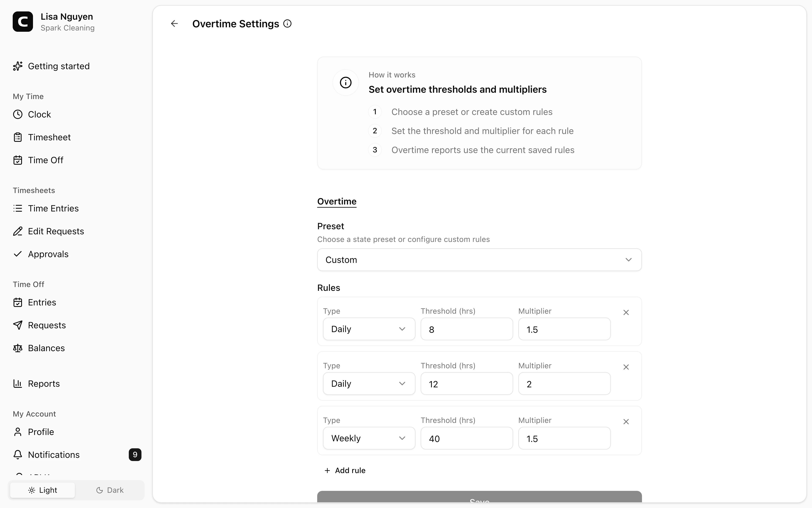The image size is (812, 508).
Task: Edit multiplier field for Weekly rule
Action: coord(564,438)
